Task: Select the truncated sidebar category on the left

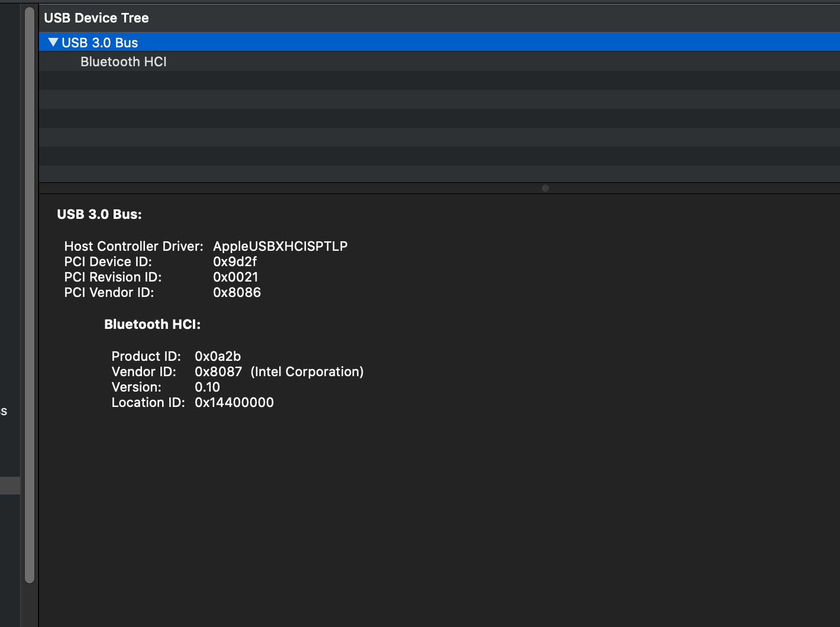Action: coord(4,411)
